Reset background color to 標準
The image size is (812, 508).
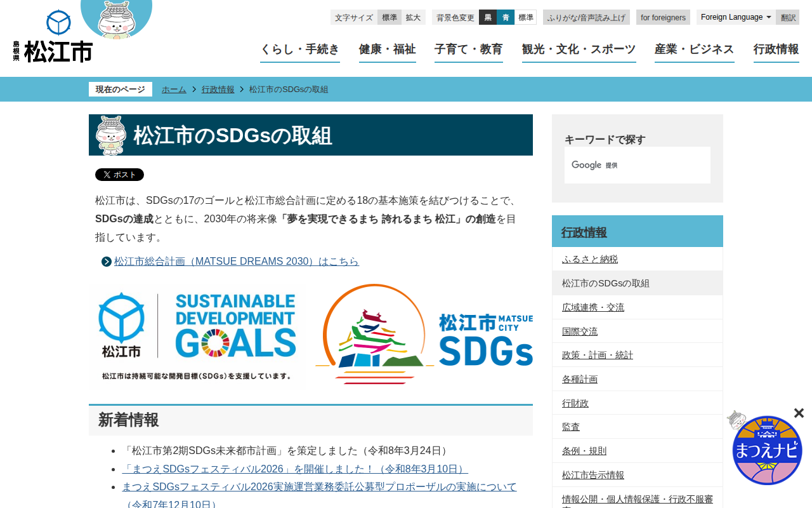(525, 17)
